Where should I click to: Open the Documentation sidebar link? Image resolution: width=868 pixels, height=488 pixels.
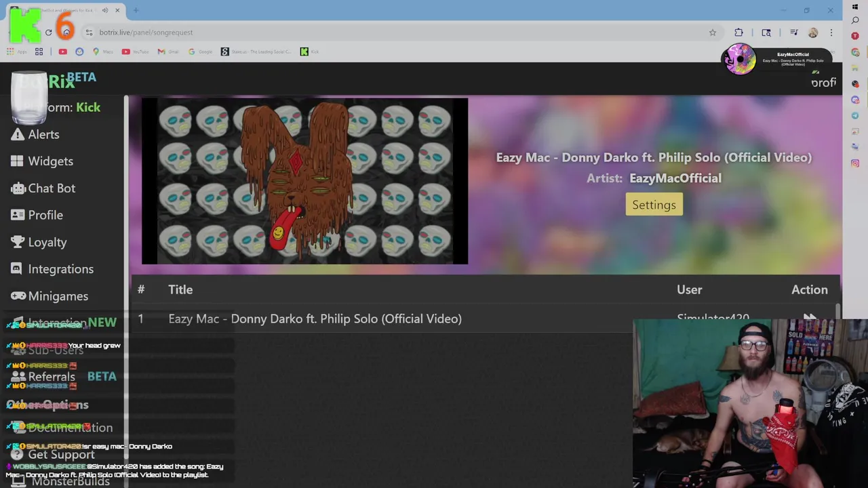pyautogui.click(x=62, y=428)
